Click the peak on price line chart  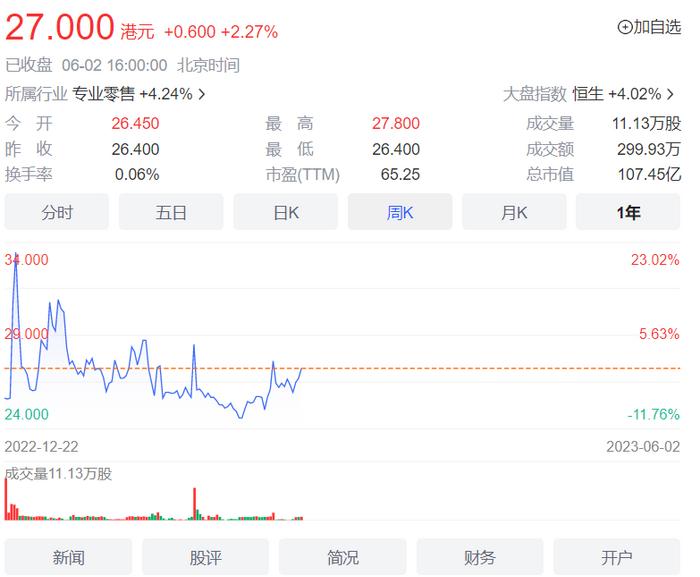[x=15, y=254]
